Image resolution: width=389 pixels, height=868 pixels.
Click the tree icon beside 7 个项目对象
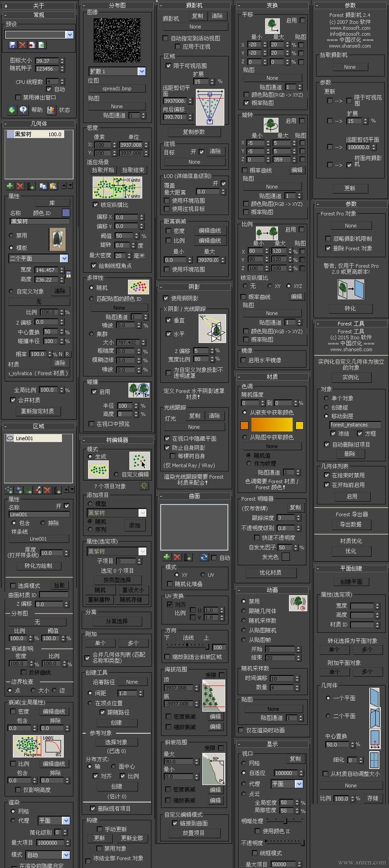[144, 486]
